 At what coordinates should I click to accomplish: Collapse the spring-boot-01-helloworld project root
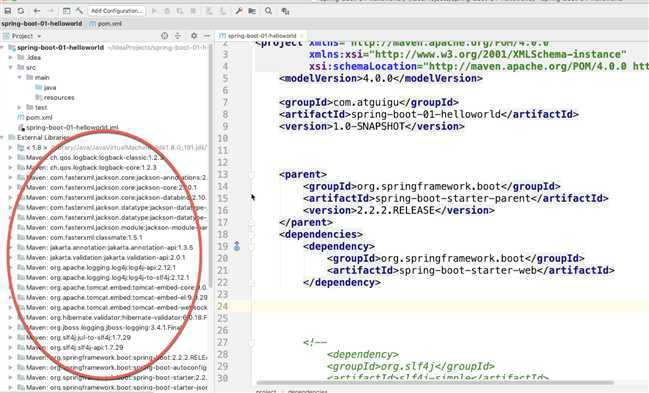click(2, 48)
